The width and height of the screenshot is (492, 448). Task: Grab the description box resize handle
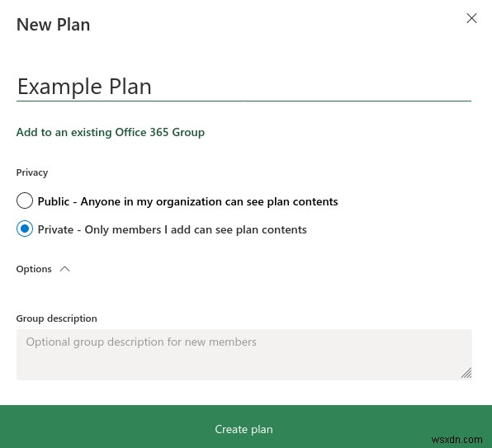pyautogui.click(x=466, y=373)
